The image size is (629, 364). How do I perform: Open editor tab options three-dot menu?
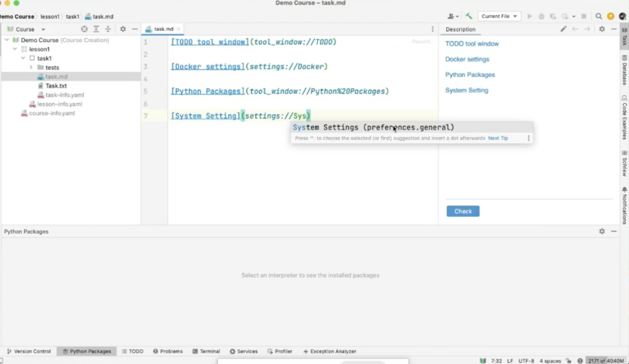(x=432, y=29)
